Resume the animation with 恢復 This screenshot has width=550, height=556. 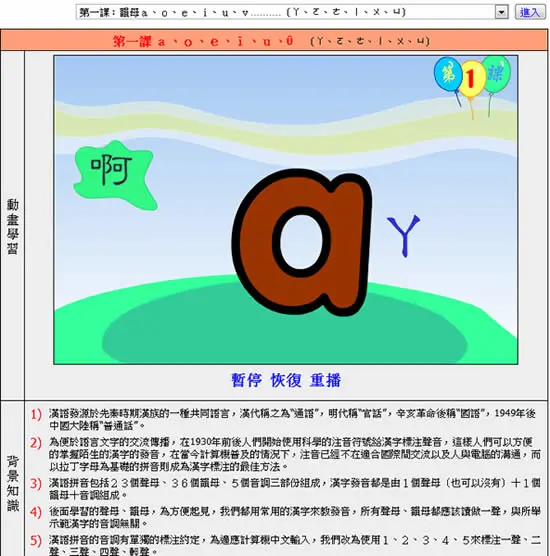point(286,380)
